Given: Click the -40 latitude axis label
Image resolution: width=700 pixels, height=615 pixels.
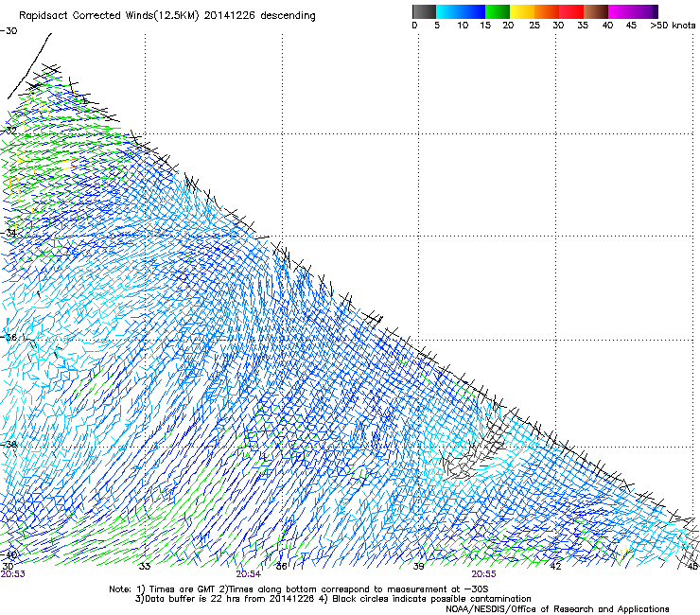Looking at the screenshot, I should [9, 554].
